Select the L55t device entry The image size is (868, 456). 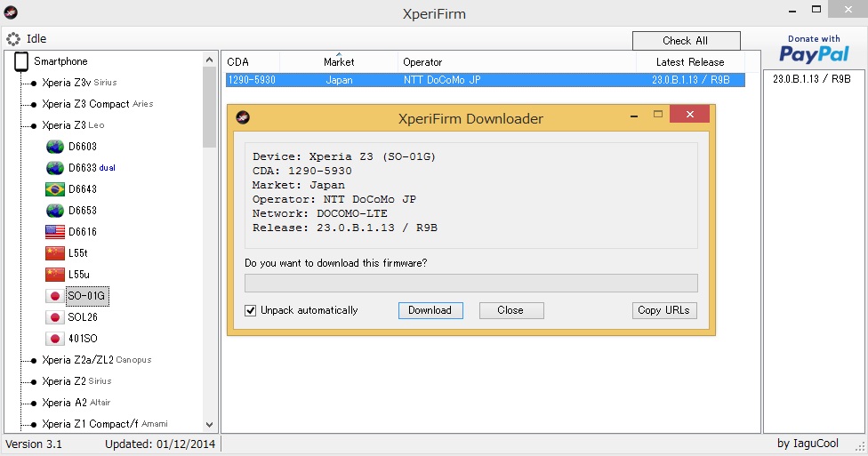78,253
